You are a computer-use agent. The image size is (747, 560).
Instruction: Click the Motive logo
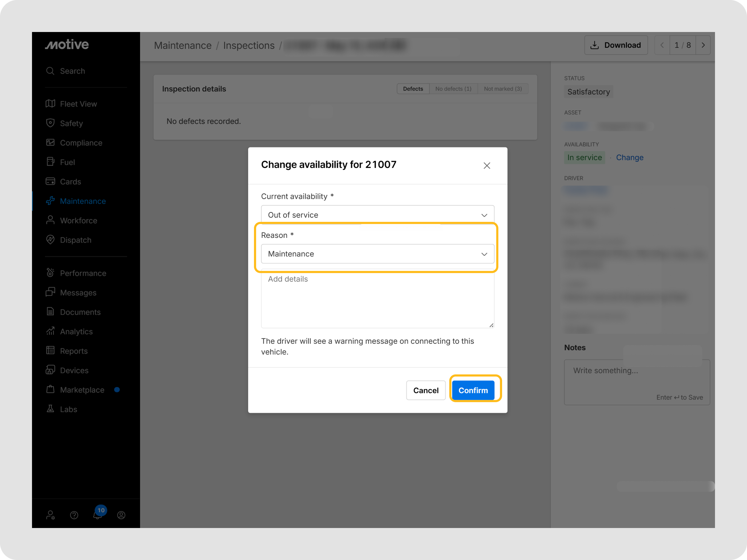tap(67, 45)
